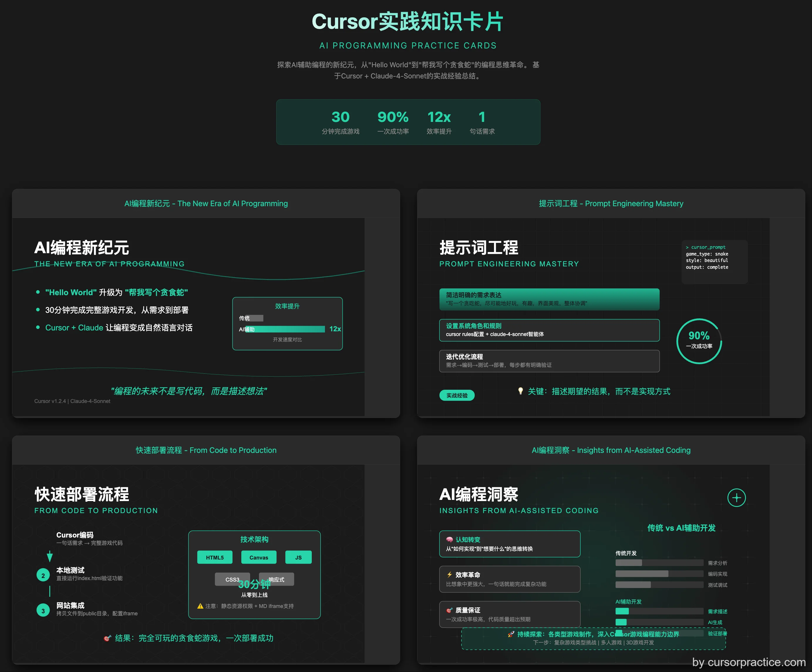This screenshot has width=812, height=672.
Task: Click the Cursor实践知识卡片 main title
Action: point(408,22)
